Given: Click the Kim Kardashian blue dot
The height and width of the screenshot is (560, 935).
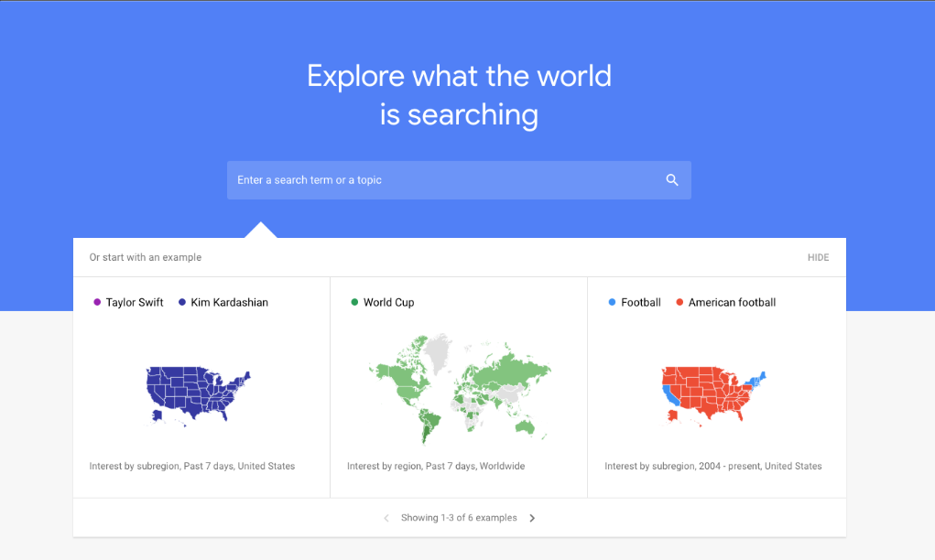Looking at the screenshot, I should [x=182, y=303].
